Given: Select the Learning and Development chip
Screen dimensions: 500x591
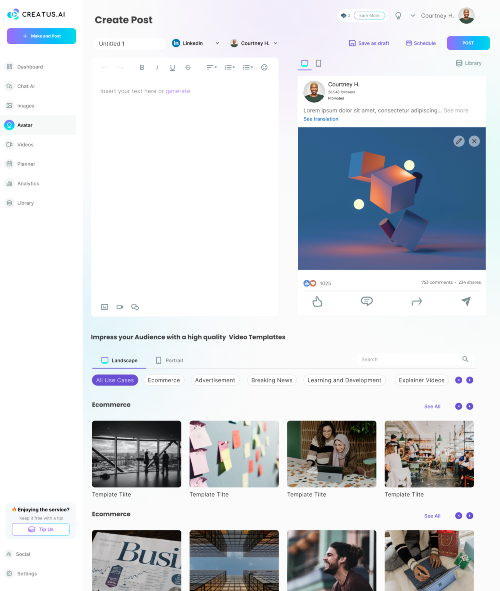Looking at the screenshot, I should (x=344, y=380).
